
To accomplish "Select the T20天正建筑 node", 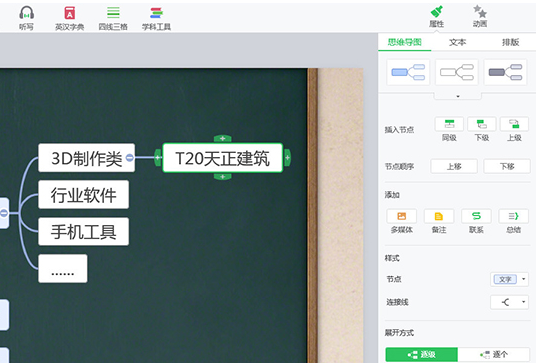I will pos(223,158).
